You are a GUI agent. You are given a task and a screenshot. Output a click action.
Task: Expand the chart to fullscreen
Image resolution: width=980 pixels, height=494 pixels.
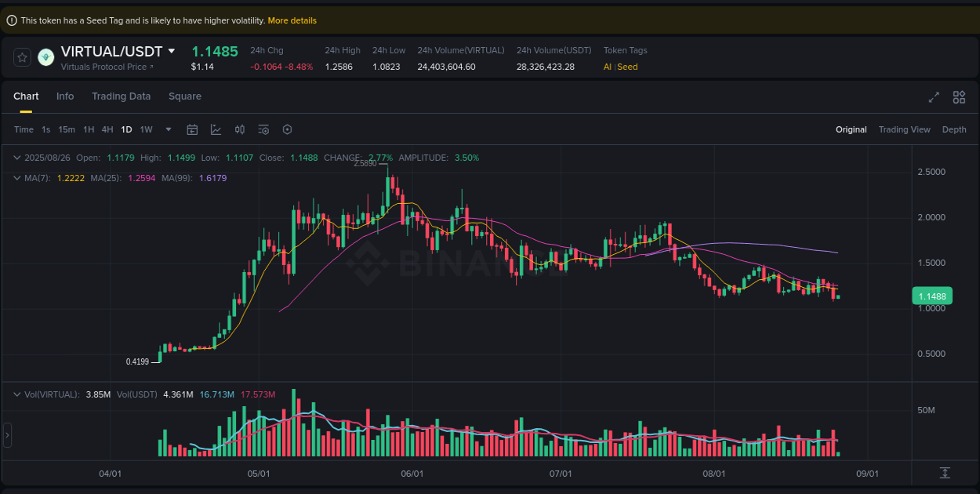click(x=934, y=97)
